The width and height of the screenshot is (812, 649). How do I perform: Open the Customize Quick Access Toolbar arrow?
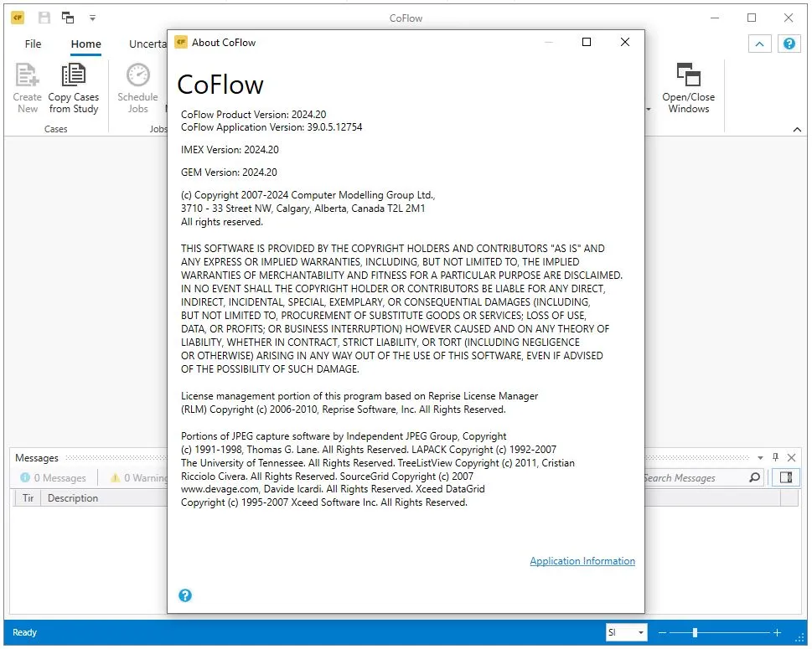coord(92,18)
